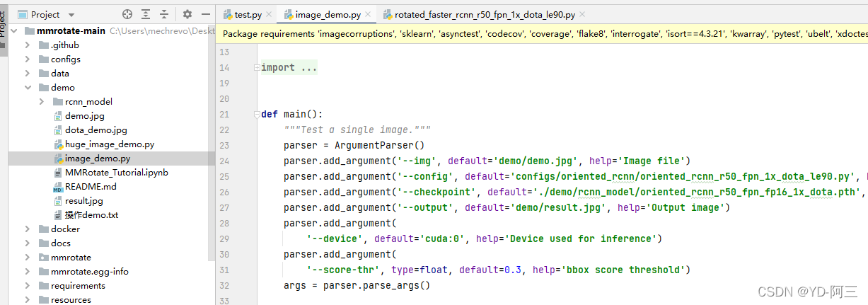Select huge_image_demo.py file
Screen dimensions: 868x305
point(110,144)
